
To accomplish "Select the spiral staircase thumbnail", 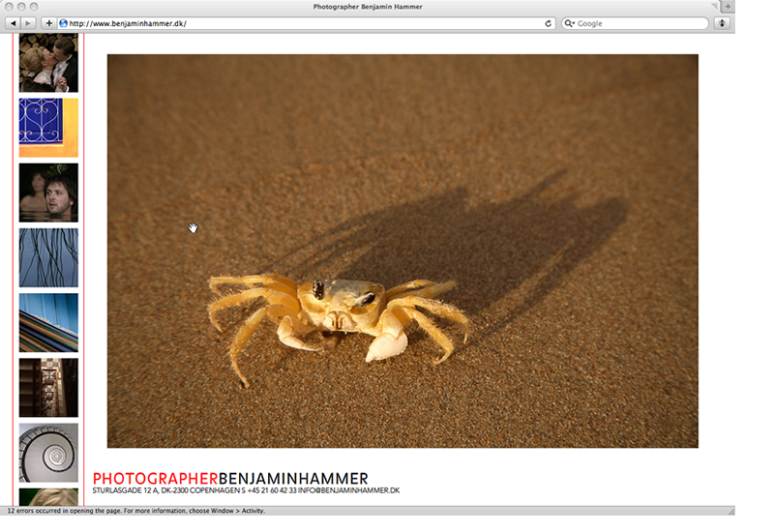I will [48, 452].
